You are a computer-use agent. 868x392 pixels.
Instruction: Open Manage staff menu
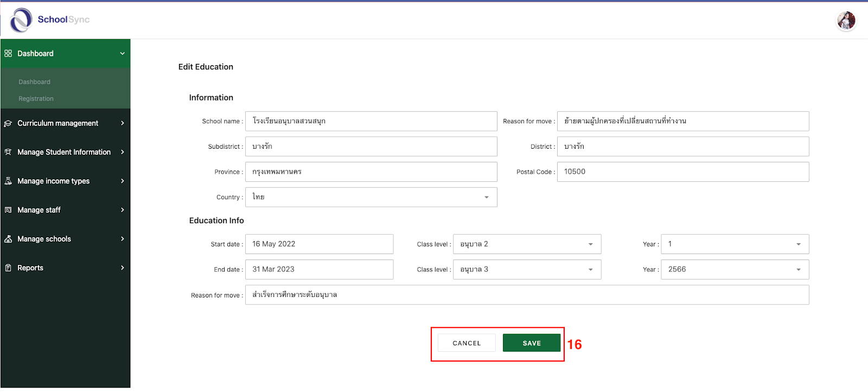65,210
